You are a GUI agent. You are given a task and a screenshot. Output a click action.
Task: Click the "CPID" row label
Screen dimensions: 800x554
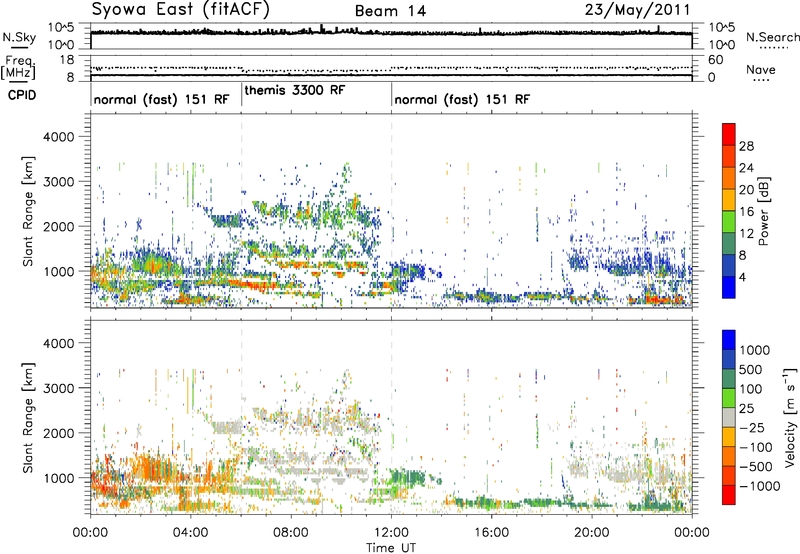point(22,95)
